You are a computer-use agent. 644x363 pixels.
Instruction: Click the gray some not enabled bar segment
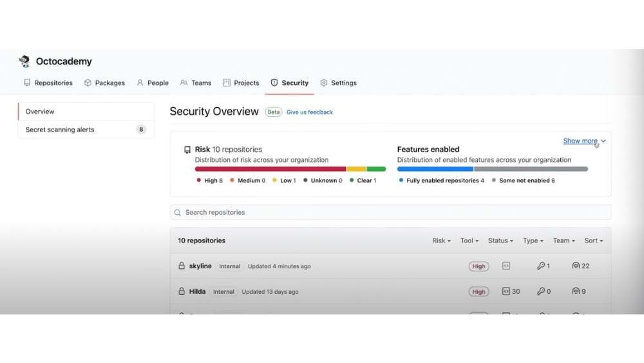tap(531, 169)
